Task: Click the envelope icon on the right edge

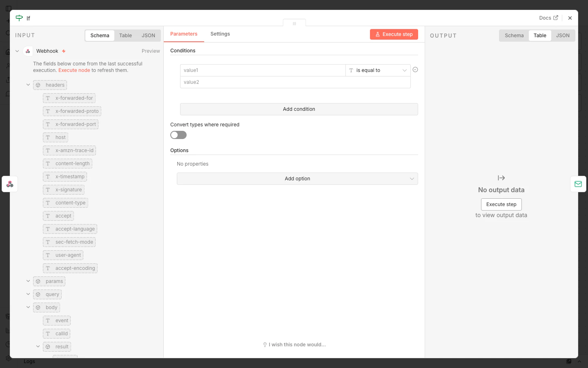Action: [x=578, y=184]
